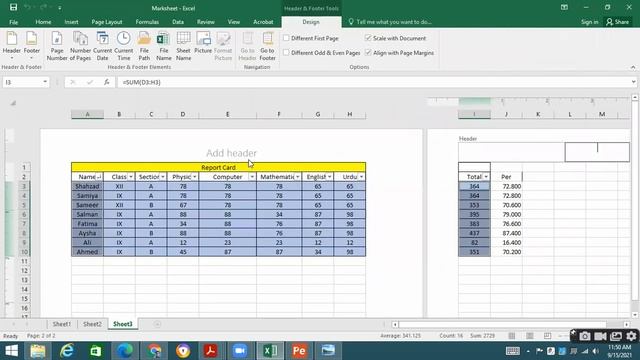Insert Current Time element
The height and width of the screenshot is (360, 640).
pos(124,46)
